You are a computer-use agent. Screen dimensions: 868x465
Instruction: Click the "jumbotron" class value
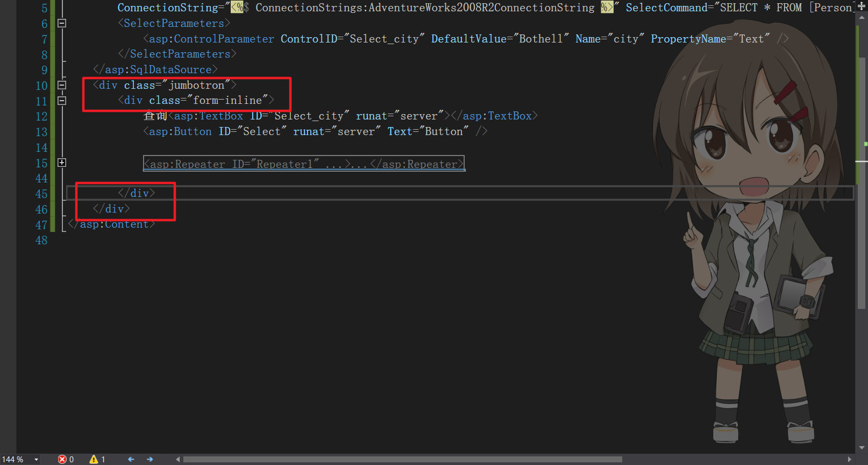[x=196, y=85]
